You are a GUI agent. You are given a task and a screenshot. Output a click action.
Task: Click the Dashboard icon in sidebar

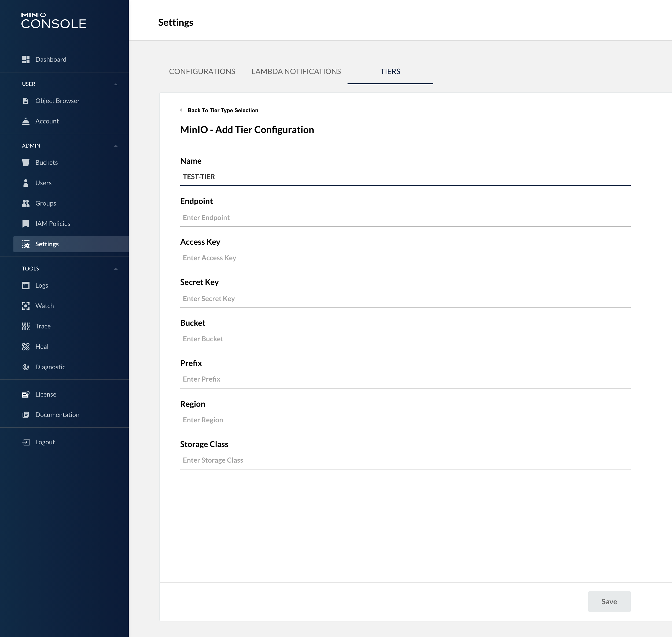(x=26, y=59)
